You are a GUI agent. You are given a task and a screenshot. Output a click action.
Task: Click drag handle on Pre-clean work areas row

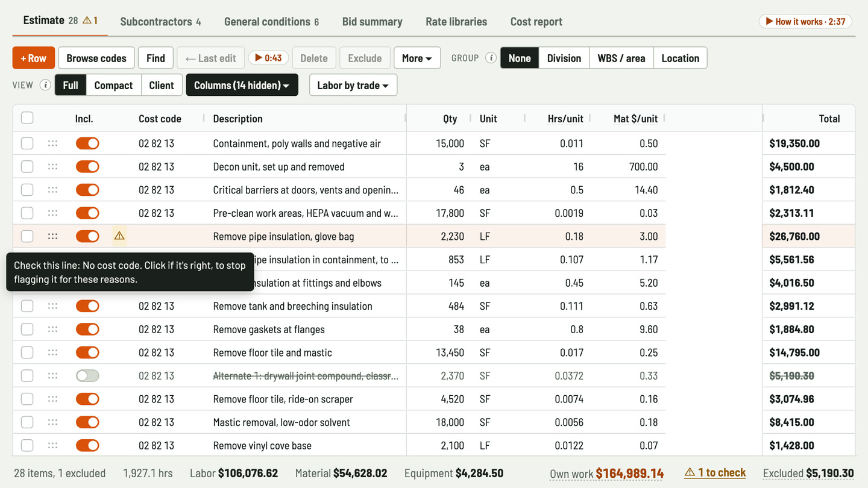click(52, 213)
